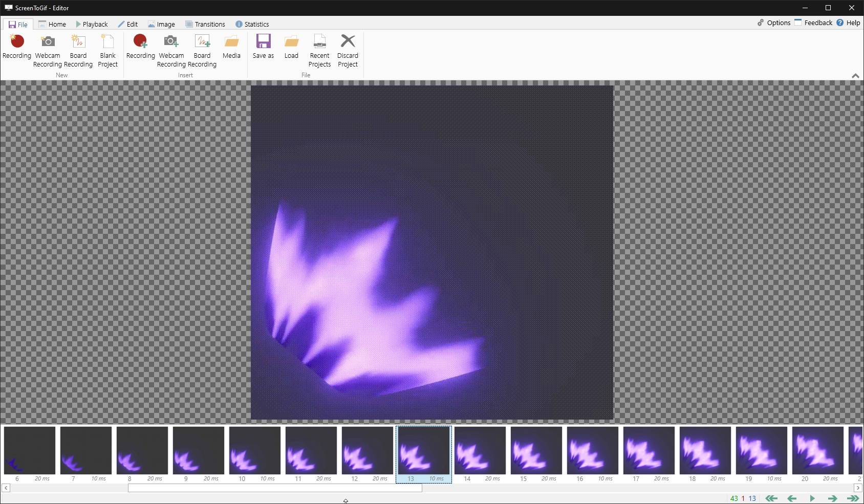
Task: Insert a screen Recording into project
Action: click(x=140, y=48)
